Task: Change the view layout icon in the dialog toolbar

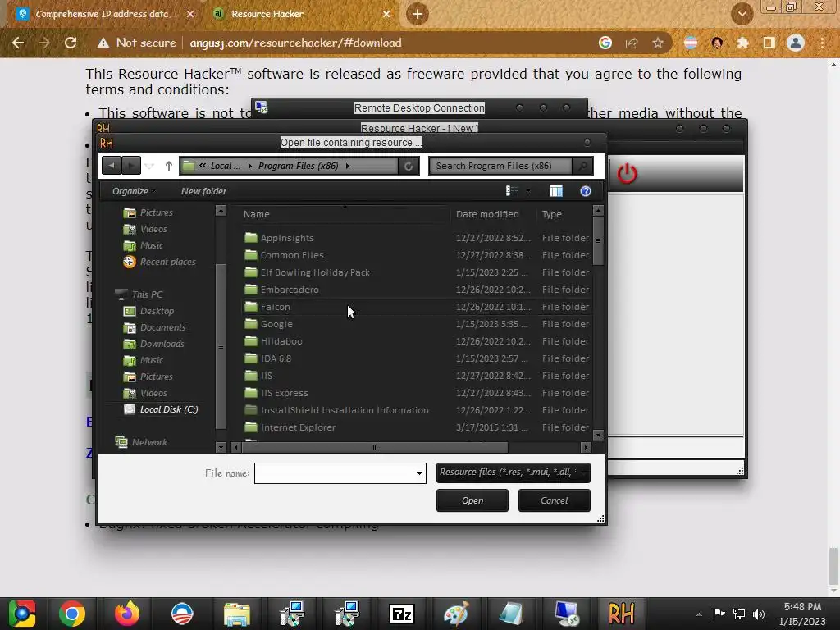Action: [x=512, y=190]
